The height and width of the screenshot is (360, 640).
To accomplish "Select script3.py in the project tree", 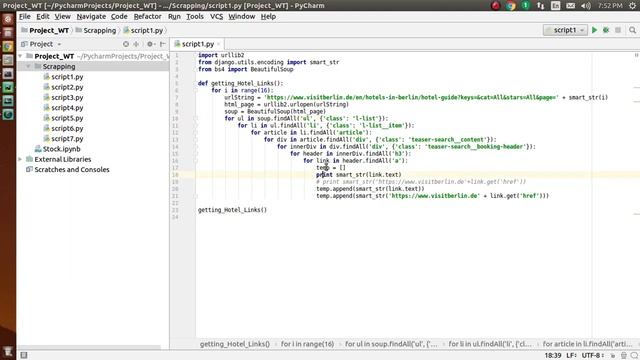I will point(67,98).
